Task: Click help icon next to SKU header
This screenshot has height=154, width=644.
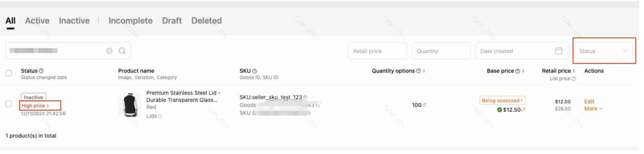Action: (x=255, y=71)
